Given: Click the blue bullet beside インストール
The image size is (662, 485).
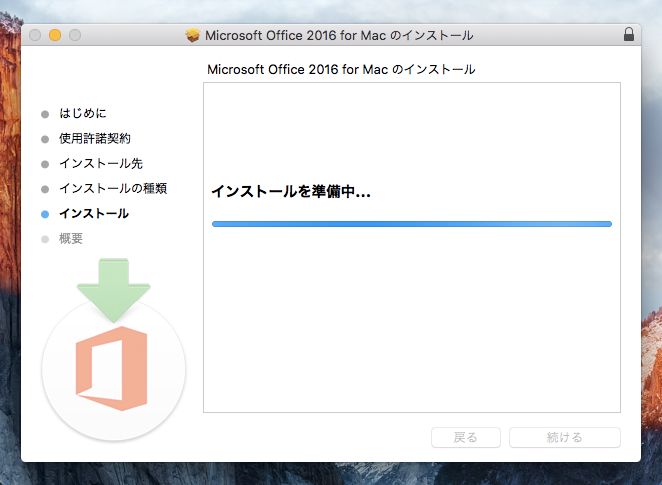Looking at the screenshot, I should [x=45, y=214].
